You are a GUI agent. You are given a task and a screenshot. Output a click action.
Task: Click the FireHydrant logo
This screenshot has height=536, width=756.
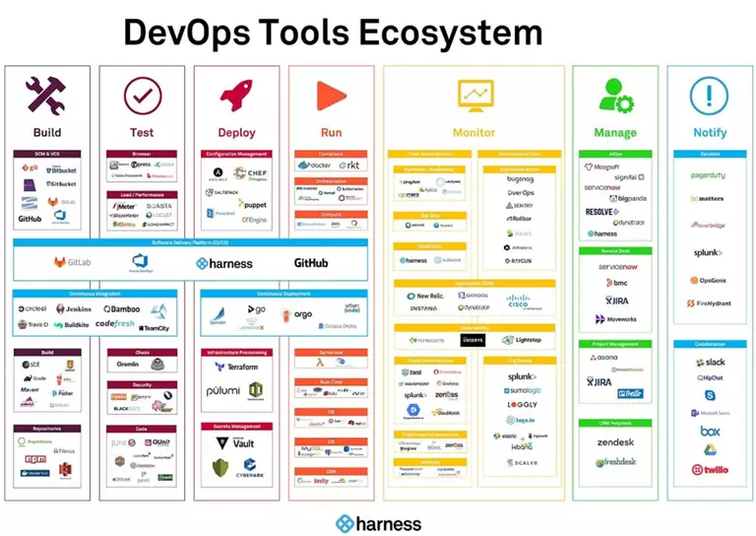click(x=709, y=303)
